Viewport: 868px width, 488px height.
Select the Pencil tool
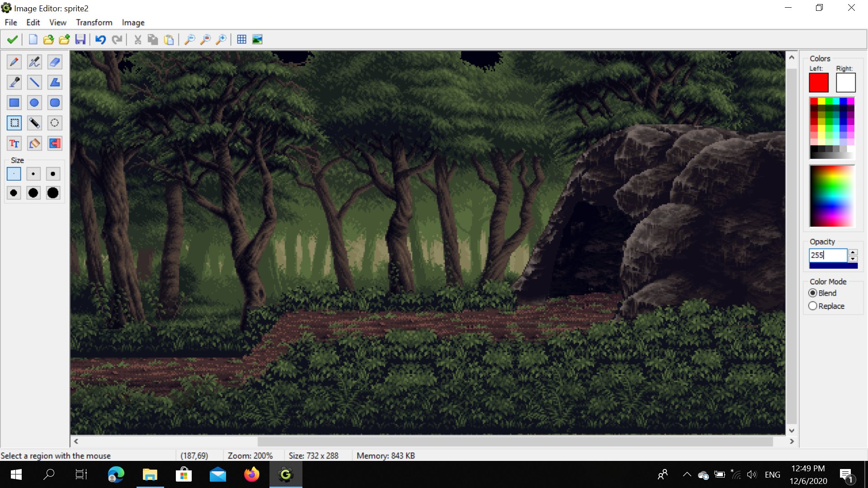[14, 62]
